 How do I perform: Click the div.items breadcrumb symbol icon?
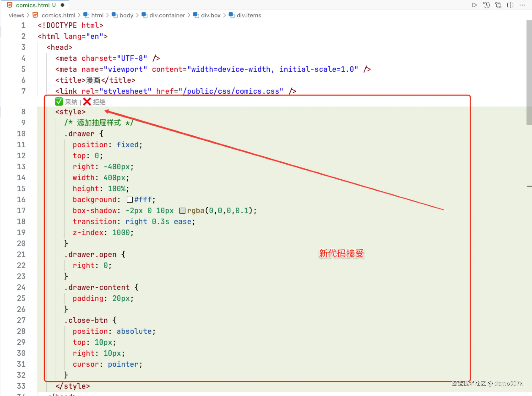click(x=232, y=15)
